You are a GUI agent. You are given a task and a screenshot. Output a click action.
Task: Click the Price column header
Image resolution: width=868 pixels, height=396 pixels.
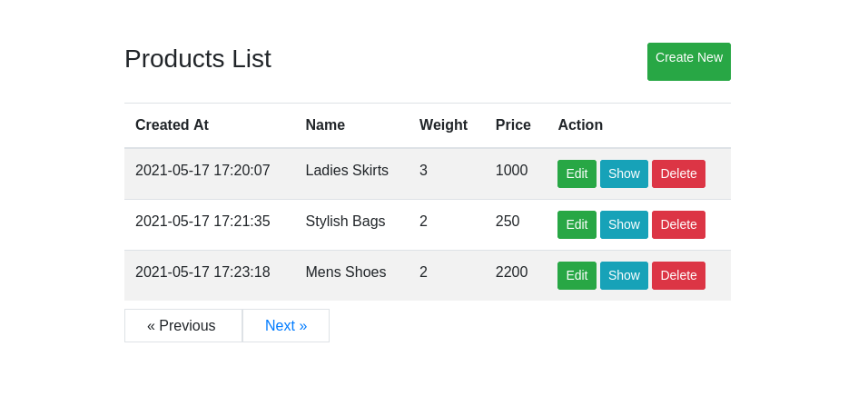tap(513, 125)
